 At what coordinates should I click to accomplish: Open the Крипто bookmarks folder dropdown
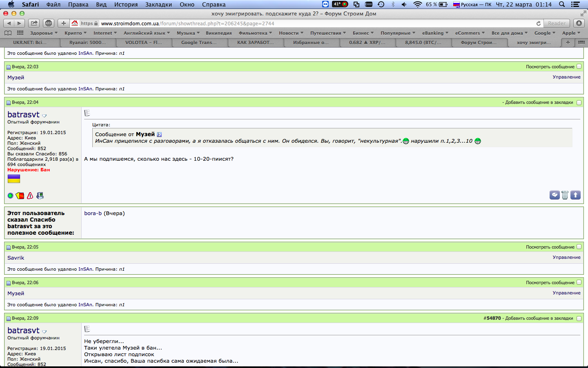[76, 33]
